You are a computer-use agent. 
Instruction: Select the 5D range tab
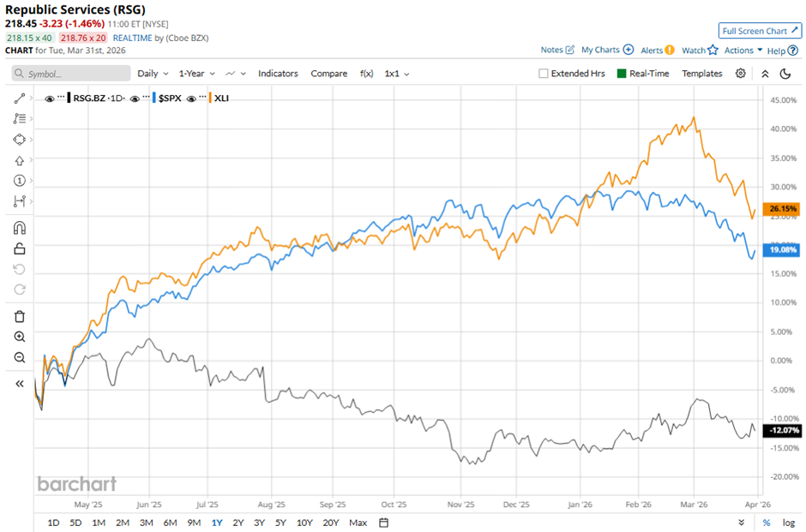(75, 523)
